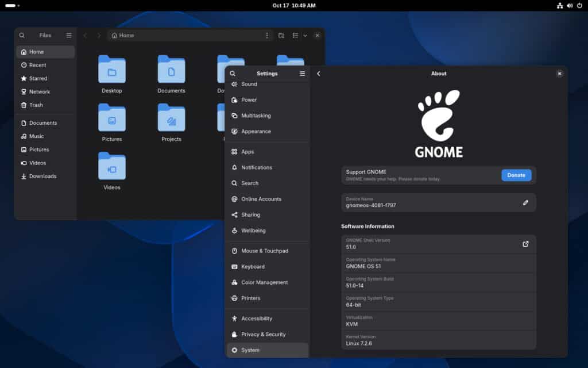Open the Files path bar options menu
This screenshot has height=368, width=588.
(267, 35)
